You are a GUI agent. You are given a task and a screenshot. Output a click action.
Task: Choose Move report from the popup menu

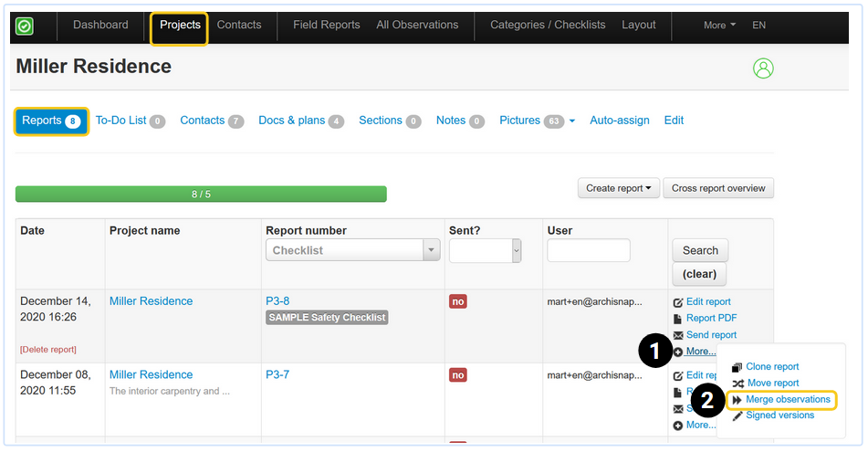(x=773, y=384)
